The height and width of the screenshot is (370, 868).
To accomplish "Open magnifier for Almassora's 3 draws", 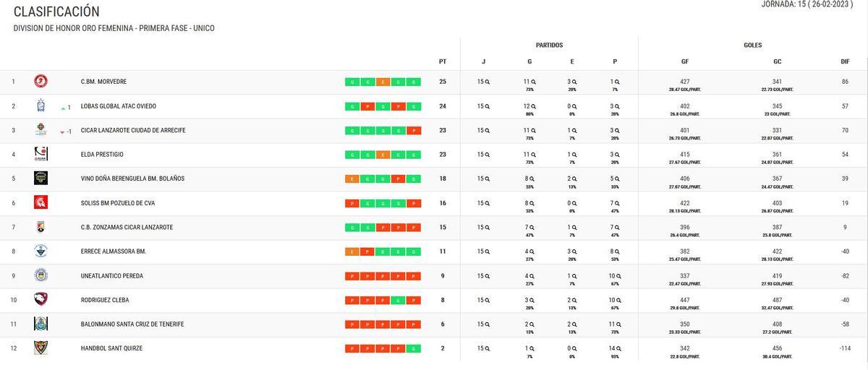I will [x=576, y=251].
